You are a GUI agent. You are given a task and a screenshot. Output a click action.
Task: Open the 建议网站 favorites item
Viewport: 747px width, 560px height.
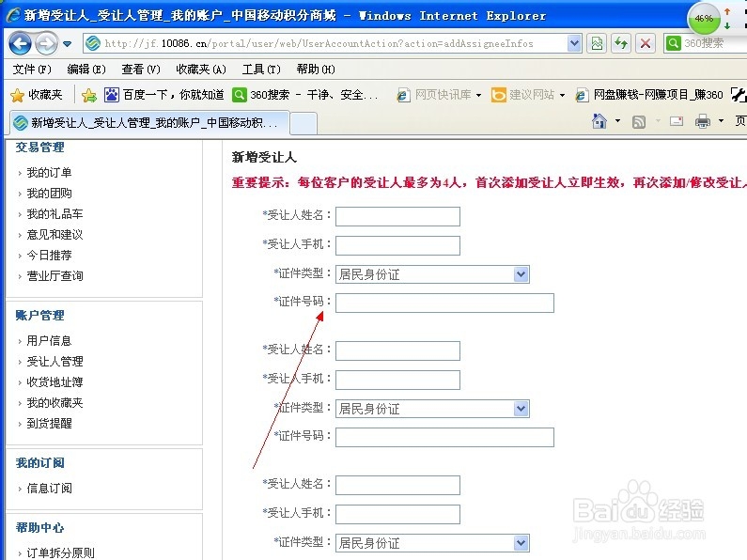pyautogui.click(x=528, y=95)
